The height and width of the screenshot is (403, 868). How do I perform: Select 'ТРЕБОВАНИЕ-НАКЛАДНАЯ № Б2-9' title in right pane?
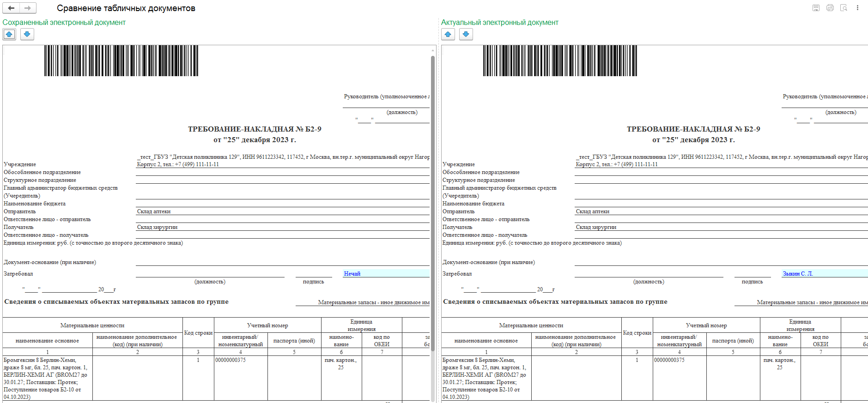[693, 129]
